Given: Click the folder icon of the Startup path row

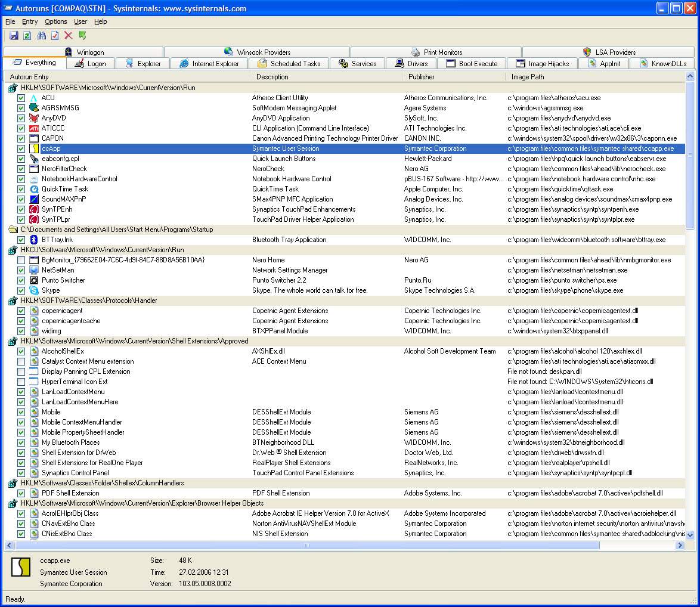Looking at the screenshot, I should coord(13,230).
